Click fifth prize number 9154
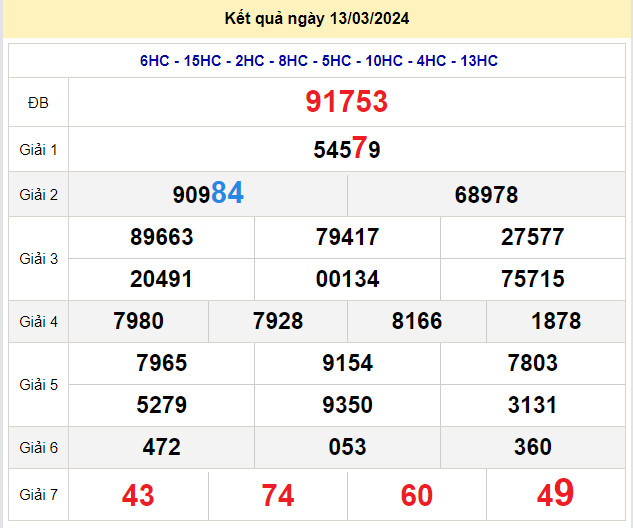Viewport: 633px width, 528px height. (347, 363)
